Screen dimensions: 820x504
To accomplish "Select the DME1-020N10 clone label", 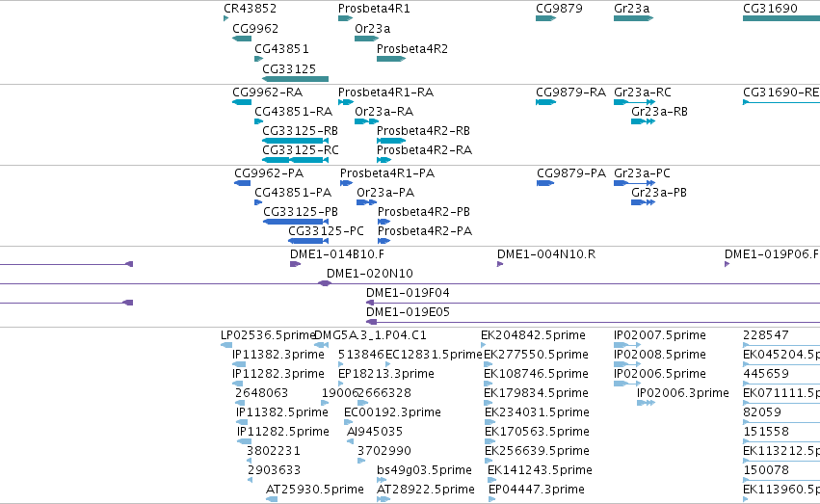I will pyautogui.click(x=370, y=274).
